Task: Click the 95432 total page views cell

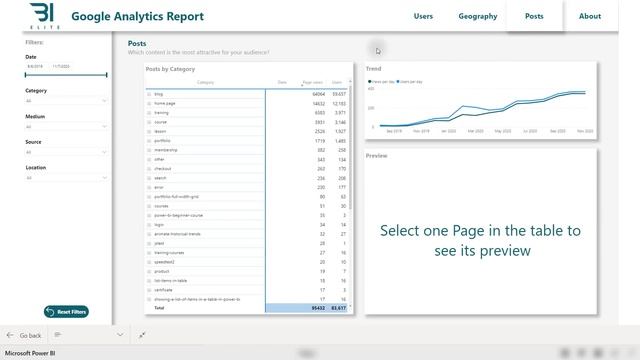Action: (x=318, y=308)
